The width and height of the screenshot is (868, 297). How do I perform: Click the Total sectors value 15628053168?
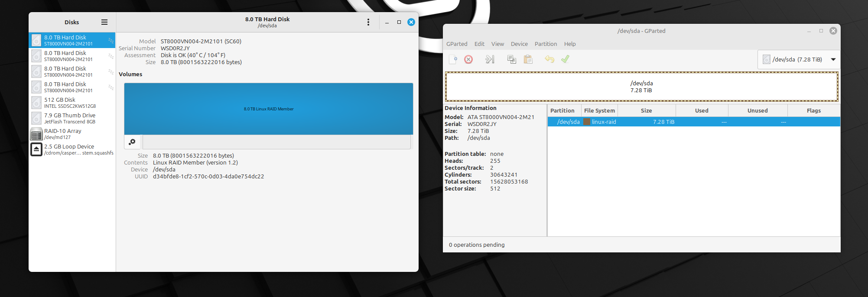coord(509,181)
